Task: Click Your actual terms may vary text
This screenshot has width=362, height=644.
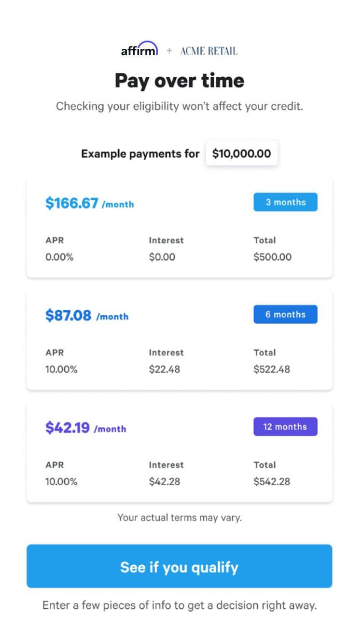Action: pyautogui.click(x=180, y=518)
